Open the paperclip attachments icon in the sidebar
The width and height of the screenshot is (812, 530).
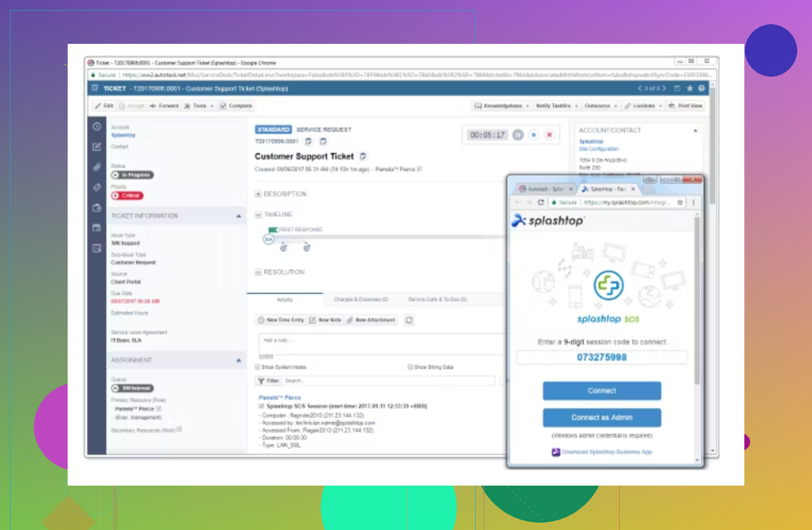click(x=97, y=167)
